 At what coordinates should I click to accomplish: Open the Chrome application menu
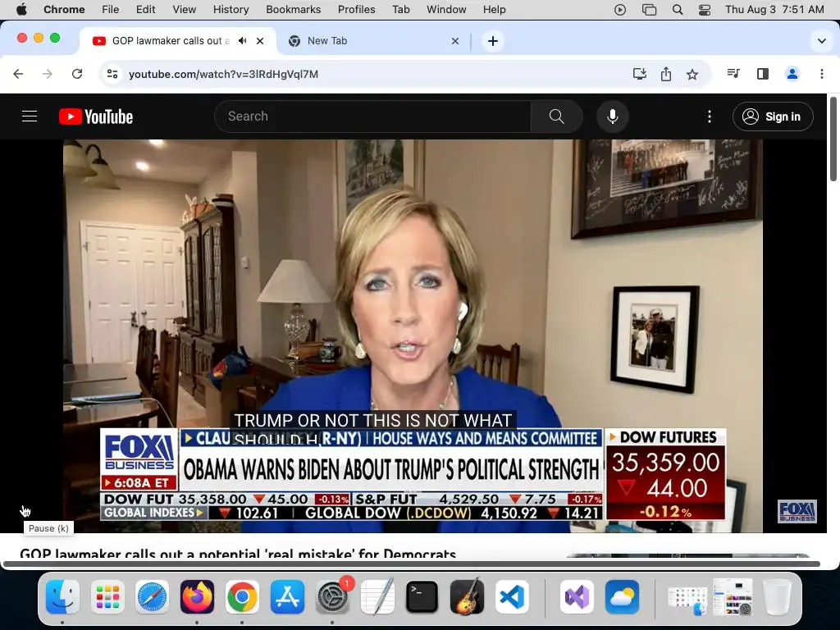click(x=64, y=10)
